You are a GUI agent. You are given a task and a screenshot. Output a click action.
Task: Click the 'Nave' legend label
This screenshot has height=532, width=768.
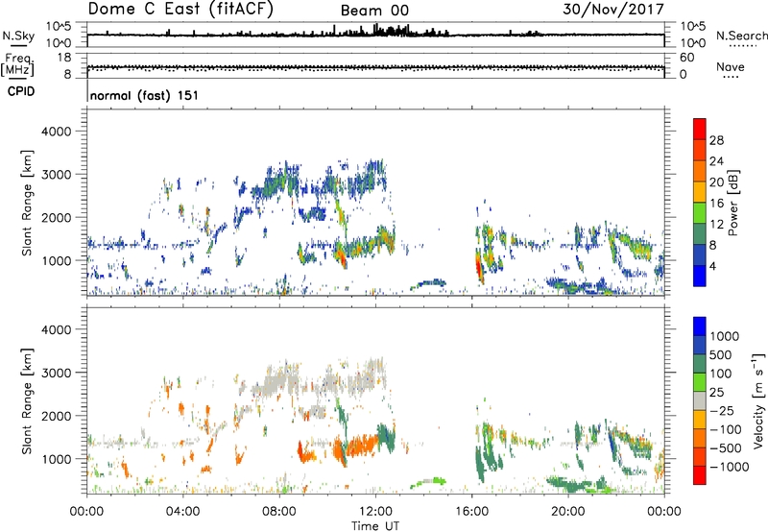coord(731,66)
